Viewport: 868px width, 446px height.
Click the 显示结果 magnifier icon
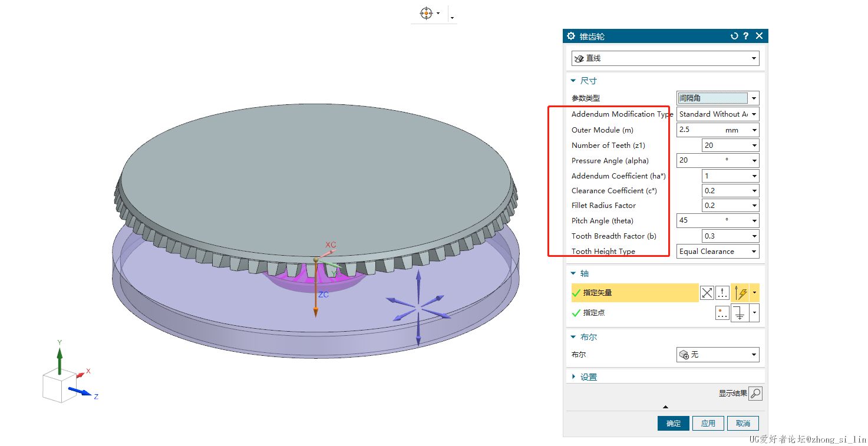point(755,394)
